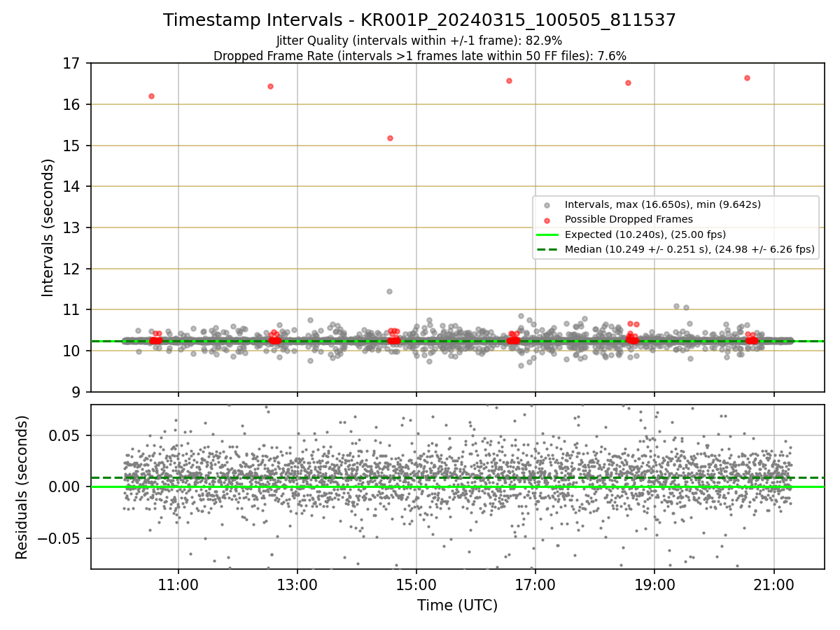Screen dimensions: 840x630
Task: Click the highest red point, 16.65 s near 20:30
Action: click(747, 78)
